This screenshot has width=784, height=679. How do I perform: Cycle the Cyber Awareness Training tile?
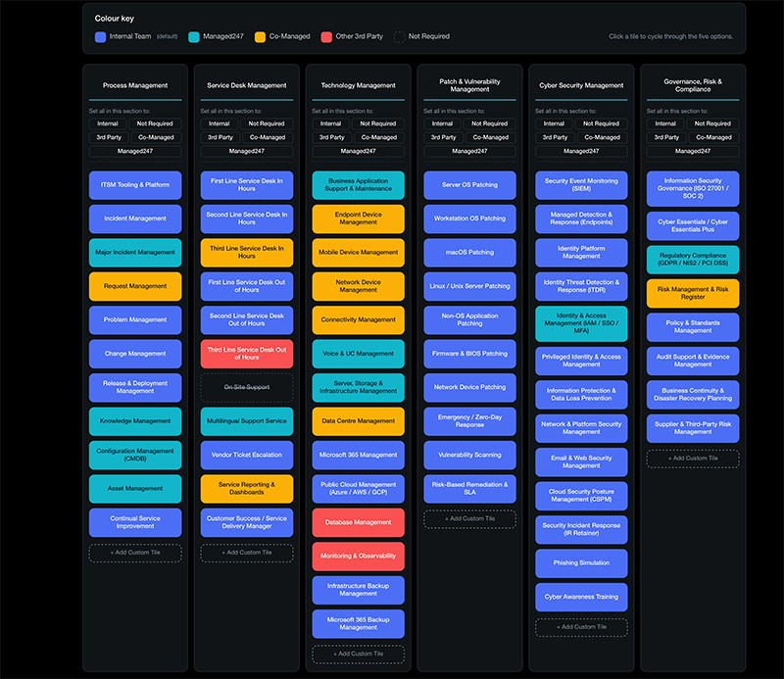pos(581,597)
